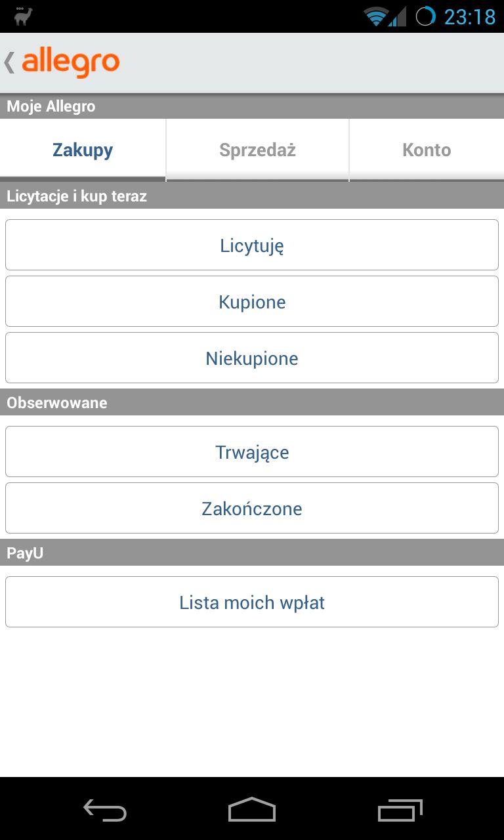This screenshot has width=504, height=840.
Task: Switch to the Konto tab
Action: pos(427,150)
